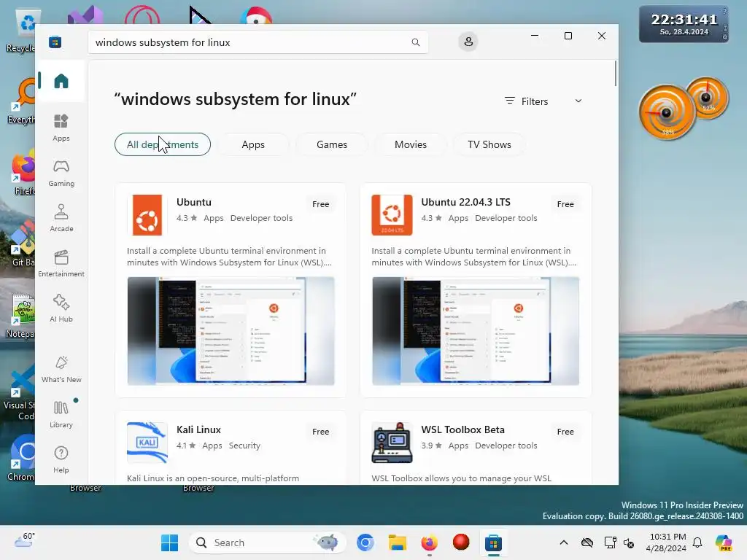
Task: Open the Ubuntu 22.04.3 LTS app icon
Action: click(392, 215)
